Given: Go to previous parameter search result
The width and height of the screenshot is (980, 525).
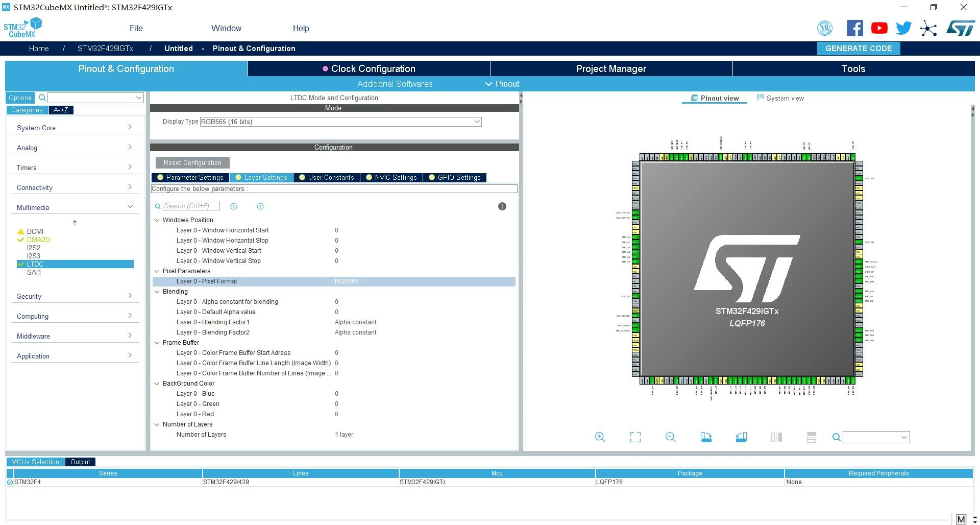Looking at the screenshot, I should (234, 206).
